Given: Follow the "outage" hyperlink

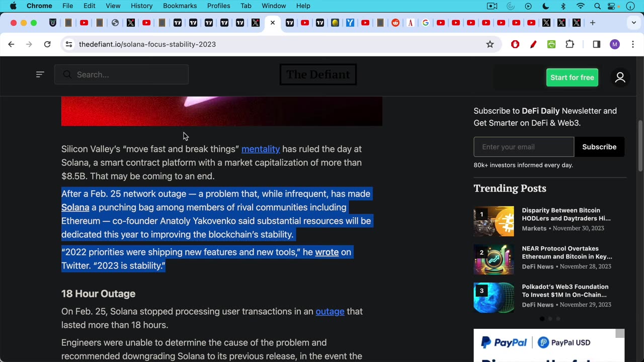Looking at the screenshot, I should [x=330, y=311].
